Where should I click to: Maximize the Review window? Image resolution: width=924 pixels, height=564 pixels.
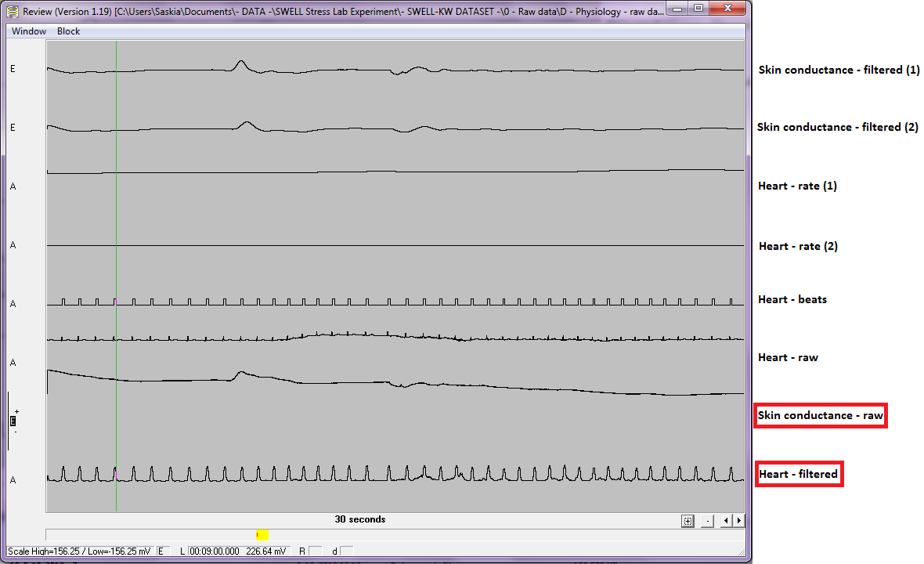click(x=697, y=9)
